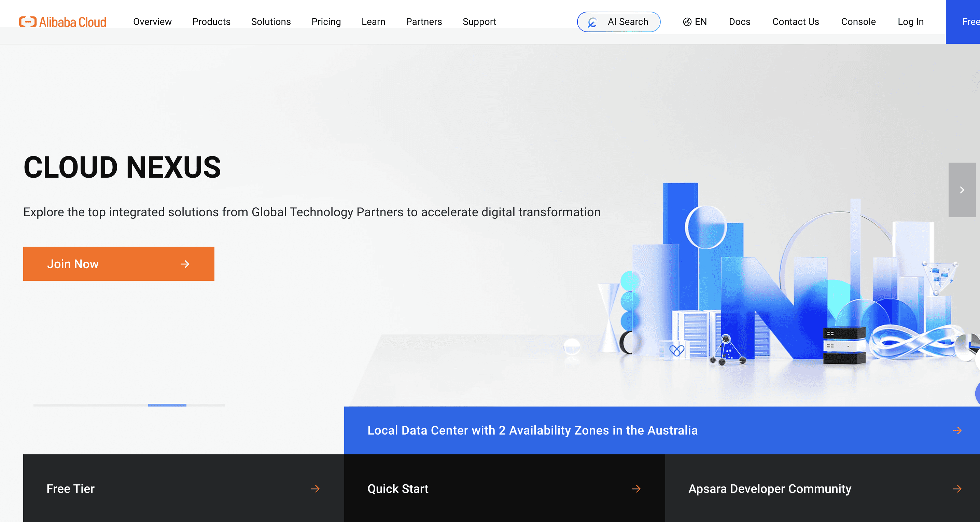Click the globe language icon

[x=687, y=22]
